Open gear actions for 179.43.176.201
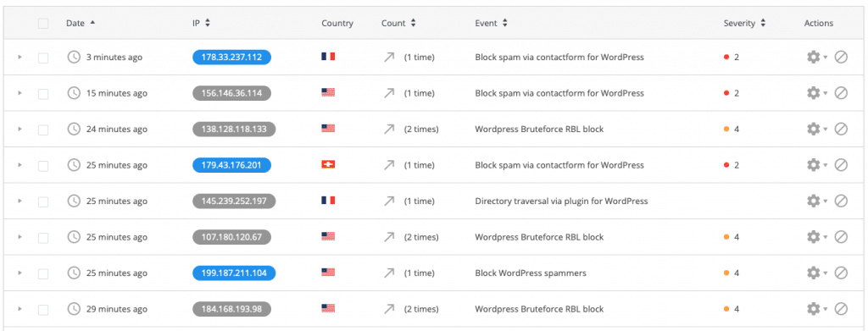Image resolution: width=868 pixels, height=331 pixels. point(816,165)
